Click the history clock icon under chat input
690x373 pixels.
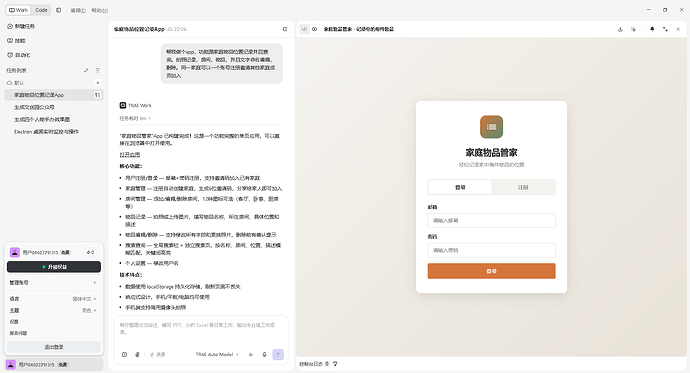pyautogui.click(x=125, y=355)
